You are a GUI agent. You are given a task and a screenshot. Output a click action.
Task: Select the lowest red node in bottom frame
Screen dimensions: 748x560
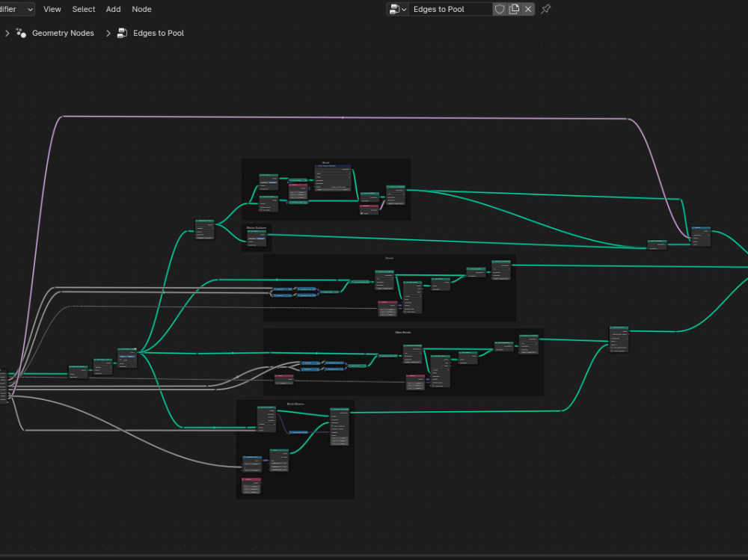click(251, 485)
